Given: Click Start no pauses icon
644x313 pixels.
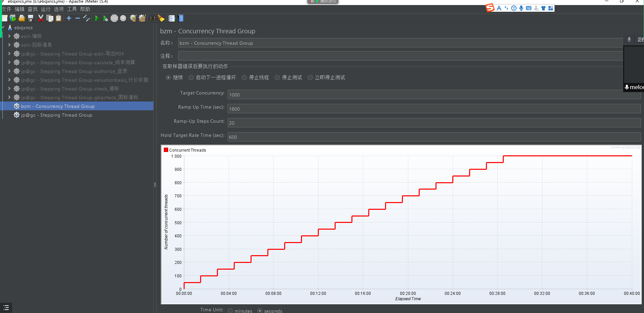Looking at the screenshot, I should coord(106,18).
